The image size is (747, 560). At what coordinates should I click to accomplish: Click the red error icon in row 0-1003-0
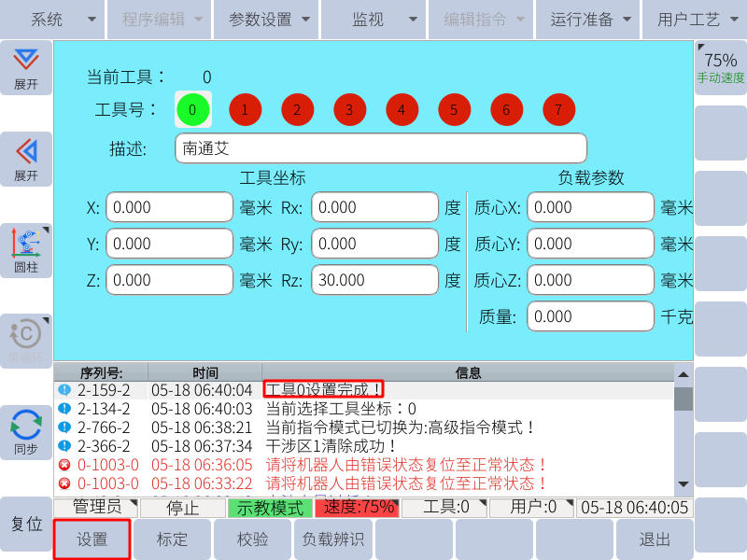64,465
